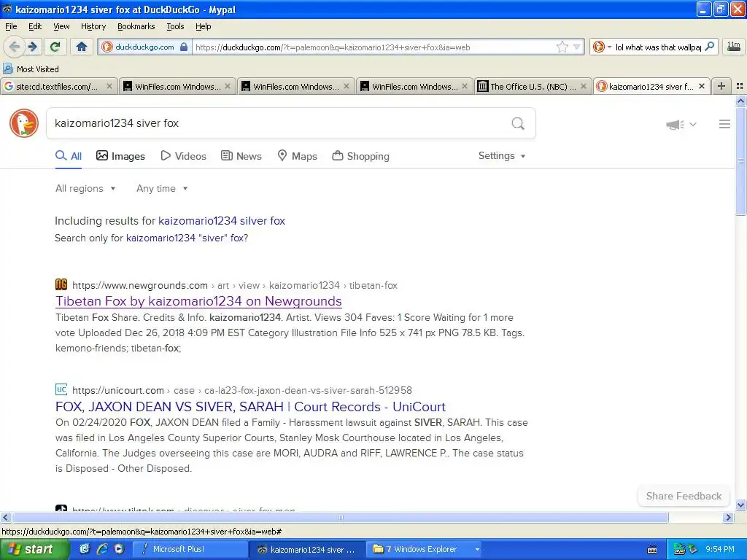Click the horizontal scrollbar left arrow
747x560 pixels.
5,517
